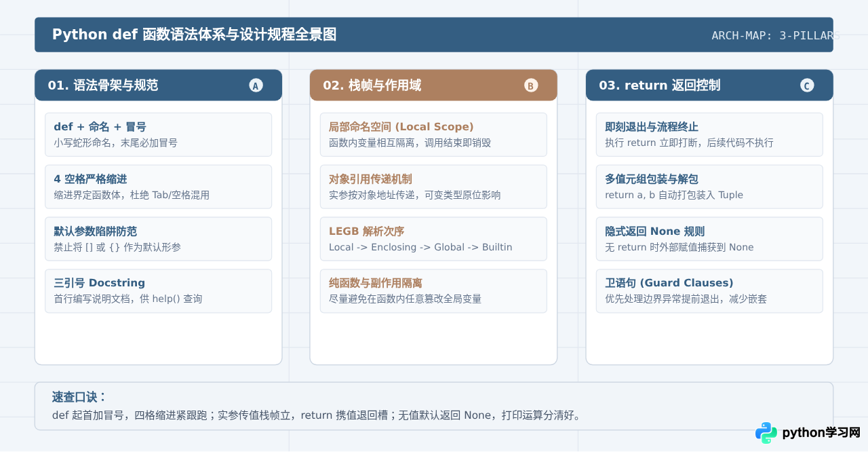Select the "LEGB 解析次序" title
Image resolution: width=868 pixels, height=452 pixels.
tap(366, 231)
